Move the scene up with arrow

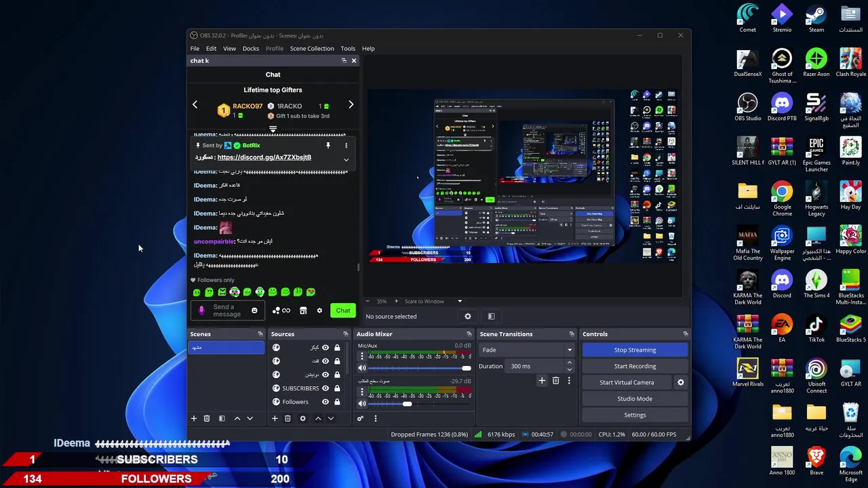(x=237, y=418)
